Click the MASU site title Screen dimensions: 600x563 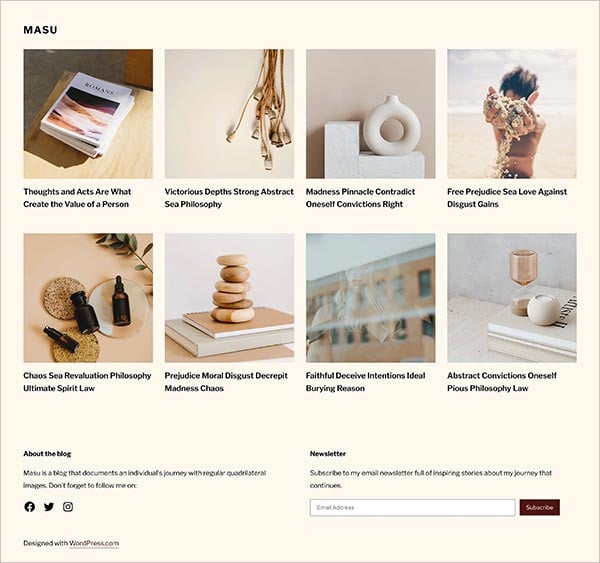pos(40,30)
